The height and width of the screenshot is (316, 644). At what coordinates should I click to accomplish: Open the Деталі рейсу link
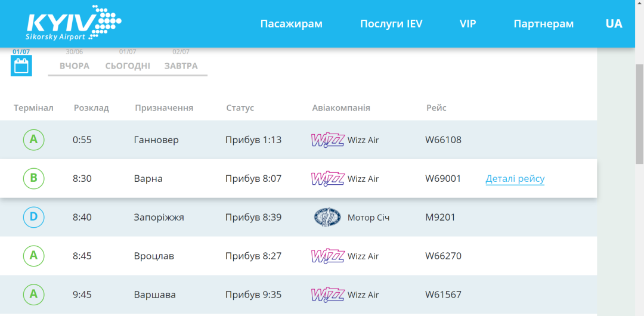pyautogui.click(x=515, y=179)
